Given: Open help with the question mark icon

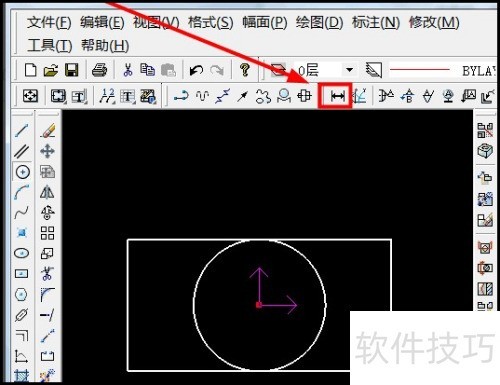Looking at the screenshot, I should click(x=245, y=70).
